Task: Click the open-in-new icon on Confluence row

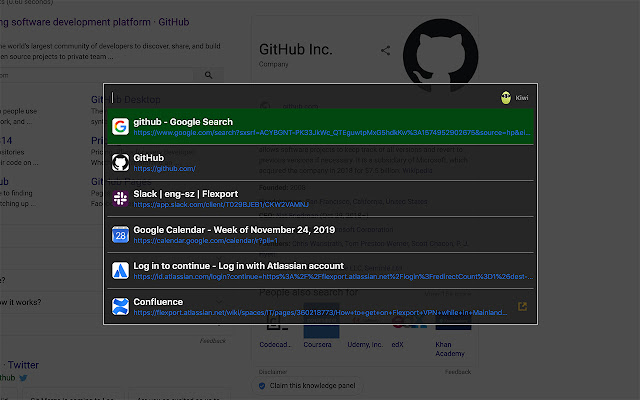Action: (x=522, y=306)
